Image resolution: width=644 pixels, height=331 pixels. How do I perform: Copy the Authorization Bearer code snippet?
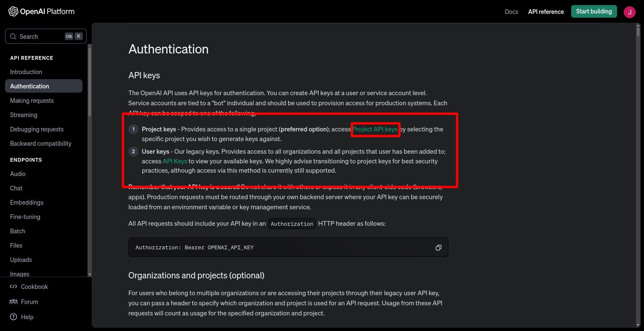[x=438, y=248]
